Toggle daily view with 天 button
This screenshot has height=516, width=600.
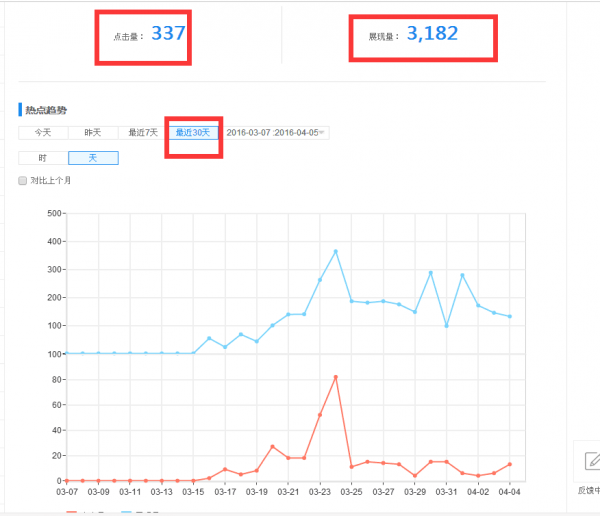[93, 158]
